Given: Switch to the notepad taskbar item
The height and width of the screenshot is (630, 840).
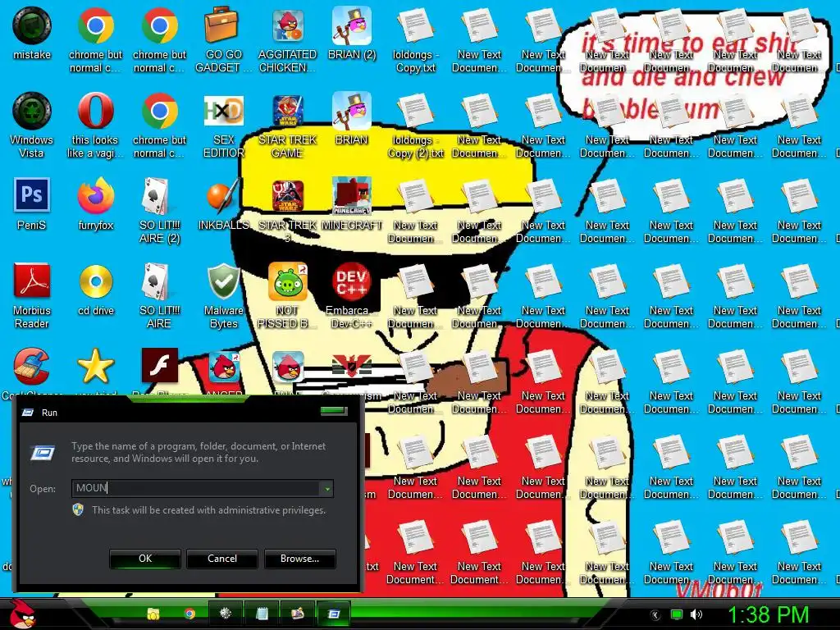Looking at the screenshot, I should coord(262,614).
